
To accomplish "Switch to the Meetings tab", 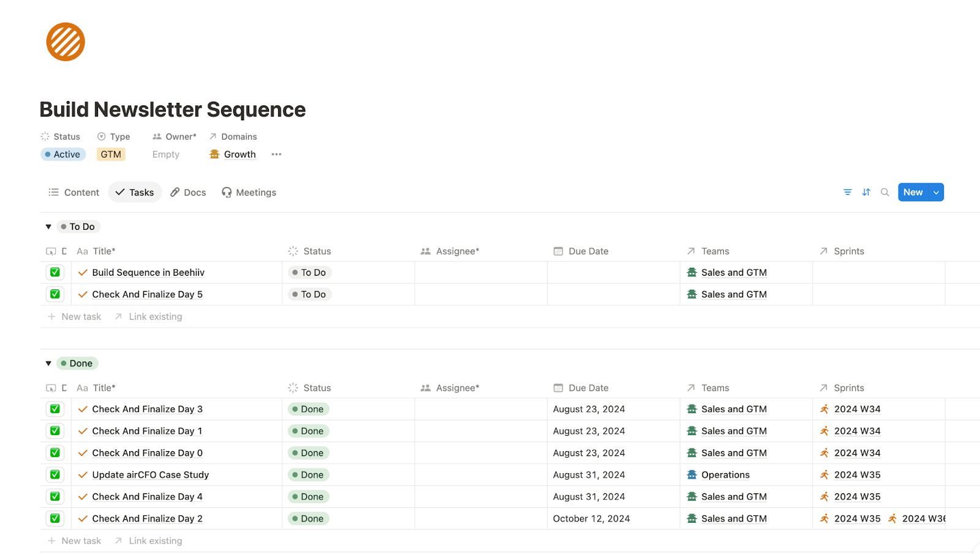I will pos(249,192).
